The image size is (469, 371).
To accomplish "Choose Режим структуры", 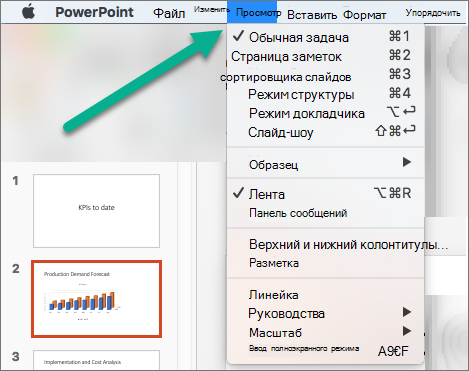I will click(325, 94).
